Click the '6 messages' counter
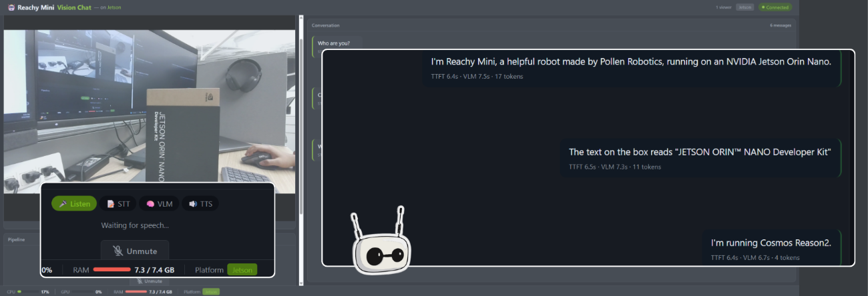 tap(781, 25)
